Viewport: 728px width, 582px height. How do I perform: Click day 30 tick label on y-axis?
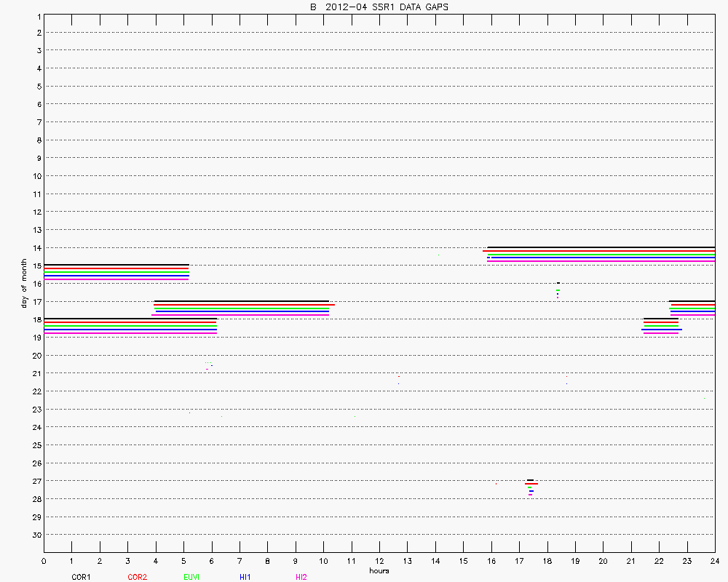pyautogui.click(x=36, y=535)
